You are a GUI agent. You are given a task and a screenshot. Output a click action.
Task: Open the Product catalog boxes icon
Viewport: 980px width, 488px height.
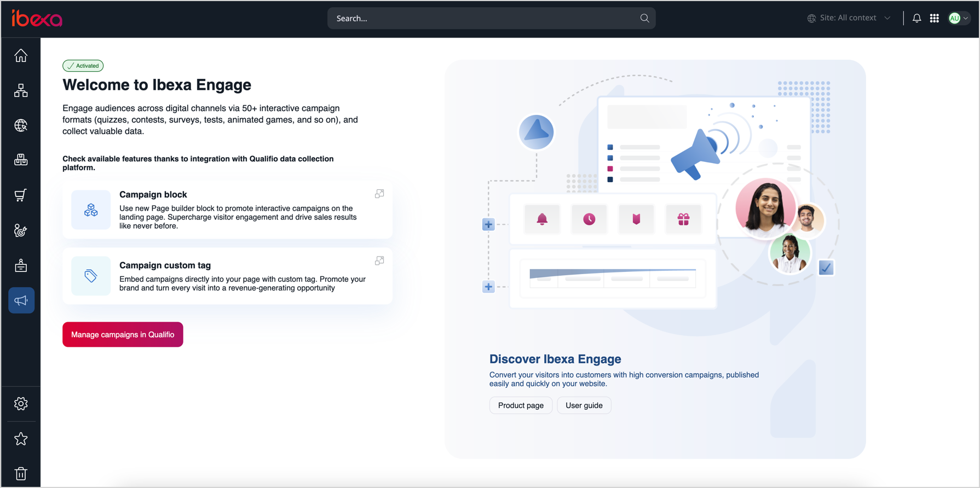pyautogui.click(x=21, y=160)
